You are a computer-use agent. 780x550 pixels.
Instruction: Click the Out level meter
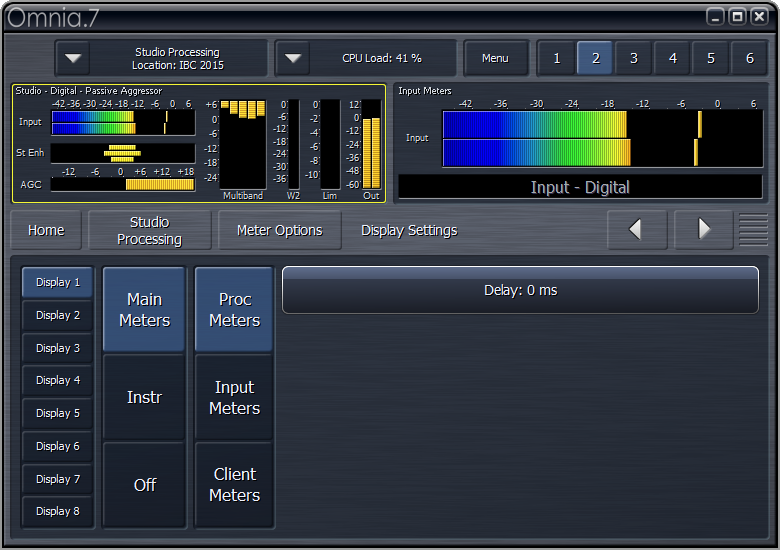(x=372, y=145)
